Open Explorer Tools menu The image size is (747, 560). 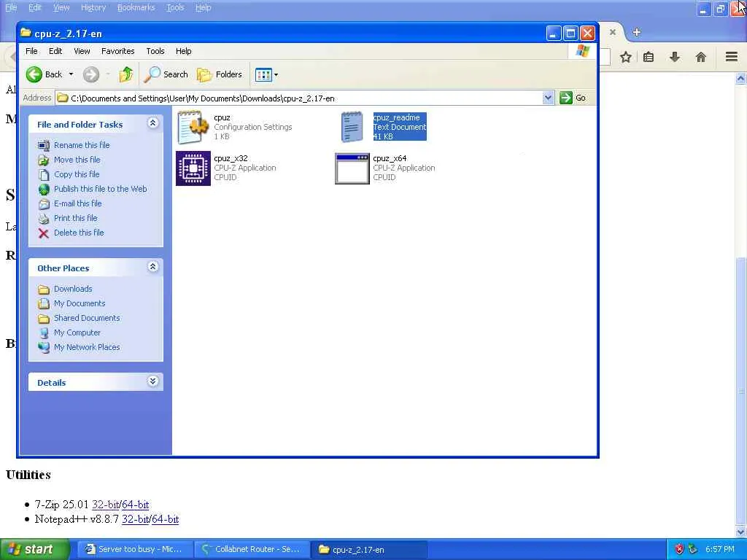coord(155,51)
